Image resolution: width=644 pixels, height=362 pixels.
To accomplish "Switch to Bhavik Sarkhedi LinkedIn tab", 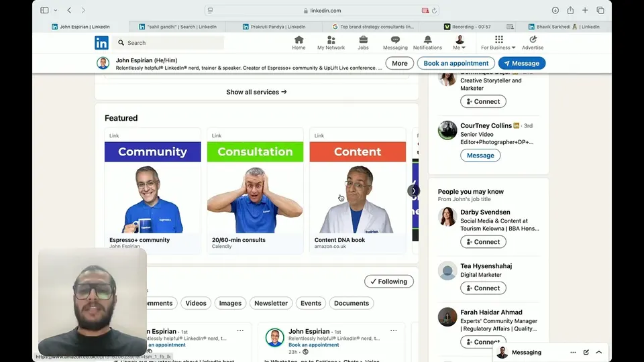I will [563, 27].
